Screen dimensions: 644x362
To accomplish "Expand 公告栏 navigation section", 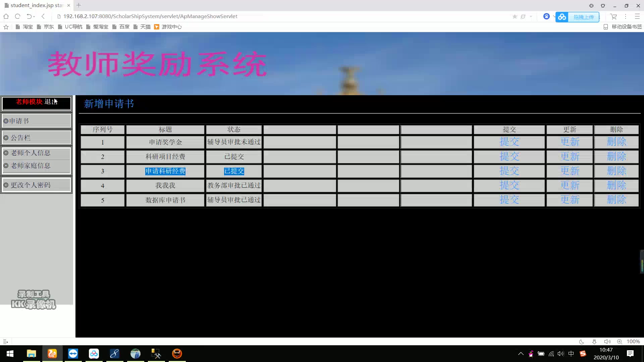I will pos(37,137).
